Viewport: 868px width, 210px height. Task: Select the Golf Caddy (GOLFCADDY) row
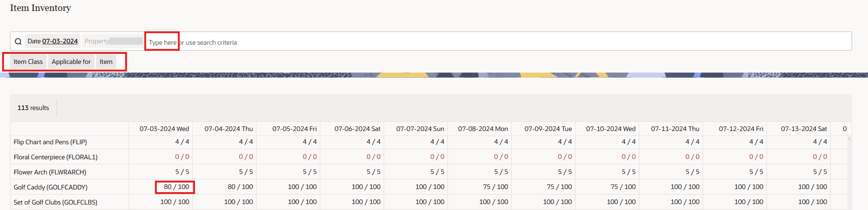pyautogui.click(x=428, y=187)
